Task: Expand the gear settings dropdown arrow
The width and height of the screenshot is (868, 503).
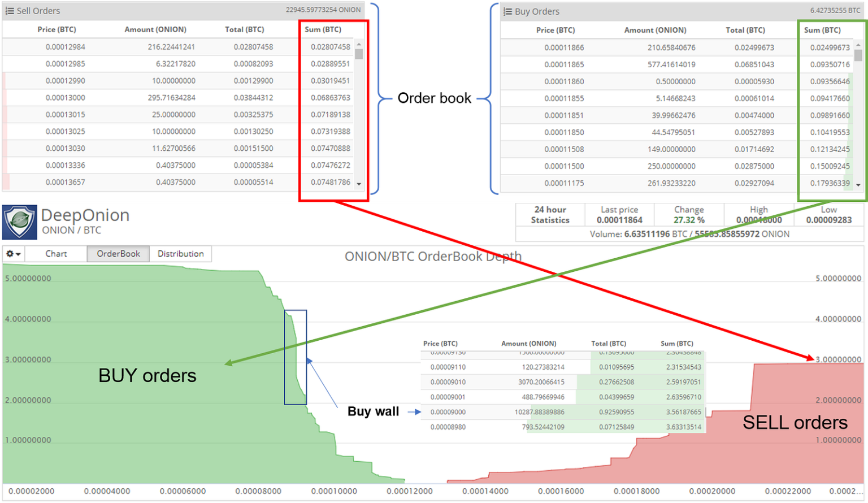Action: (17, 254)
